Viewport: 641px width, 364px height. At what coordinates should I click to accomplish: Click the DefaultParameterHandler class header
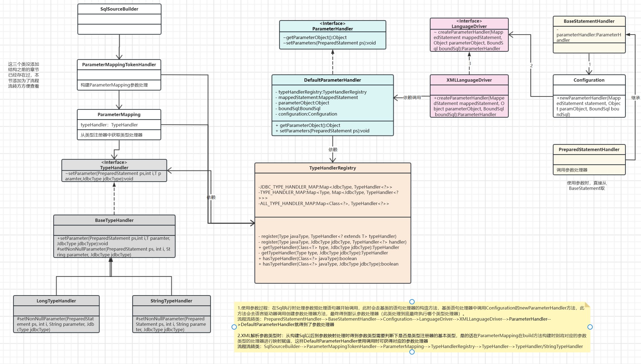(x=332, y=80)
